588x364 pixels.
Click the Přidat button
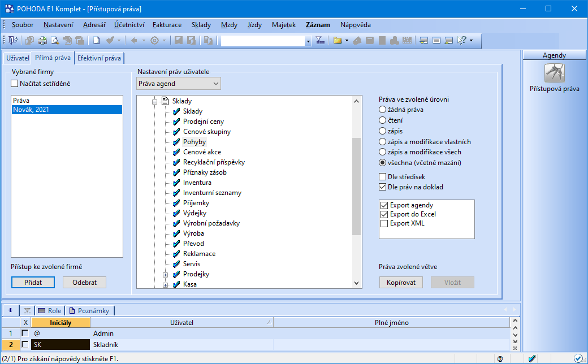click(33, 283)
